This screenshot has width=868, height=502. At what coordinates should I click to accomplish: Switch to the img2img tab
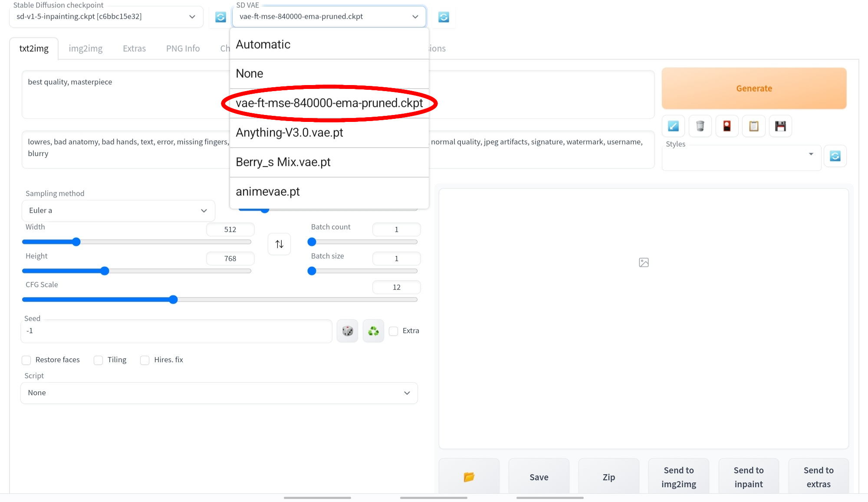(85, 49)
